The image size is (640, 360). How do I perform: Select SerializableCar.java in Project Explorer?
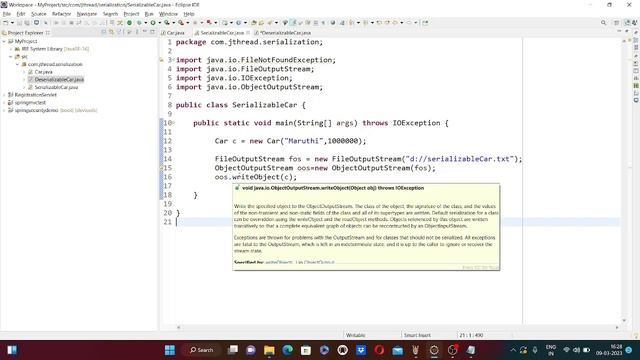click(x=53, y=87)
